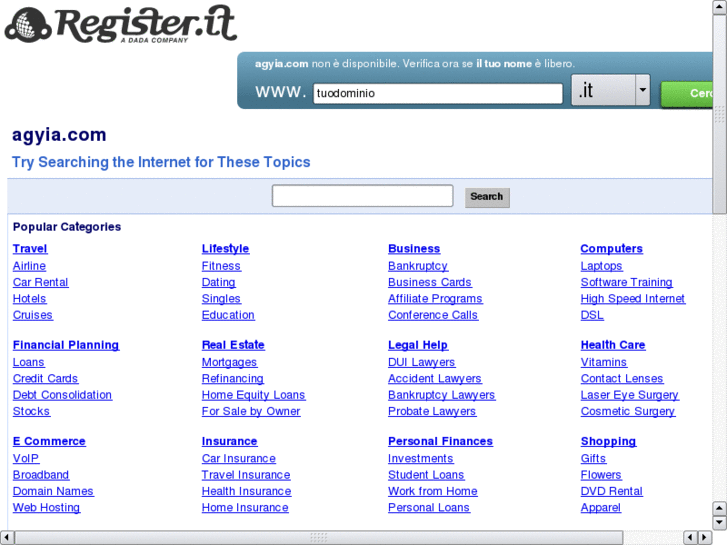Open the Personal Finances heading link
The height and width of the screenshot is (545, 727).
coord(440,441)
